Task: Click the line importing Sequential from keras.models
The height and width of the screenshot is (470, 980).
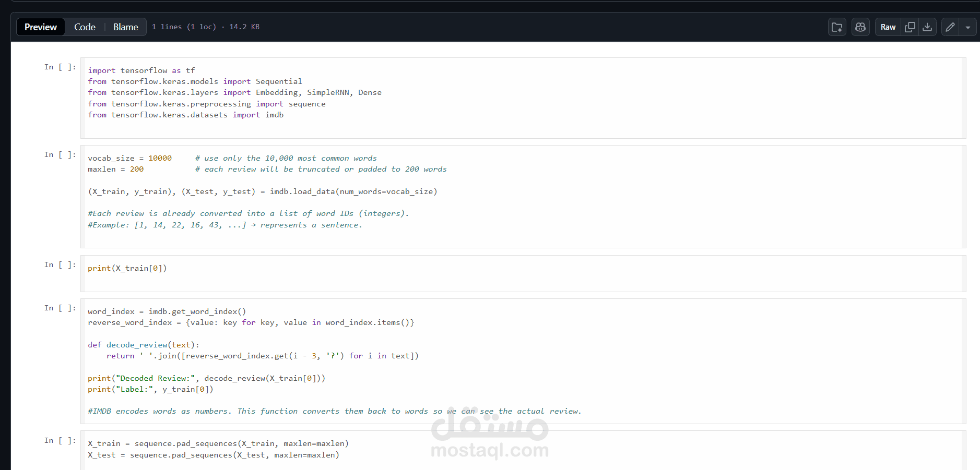Action: [x=195, y=81]
